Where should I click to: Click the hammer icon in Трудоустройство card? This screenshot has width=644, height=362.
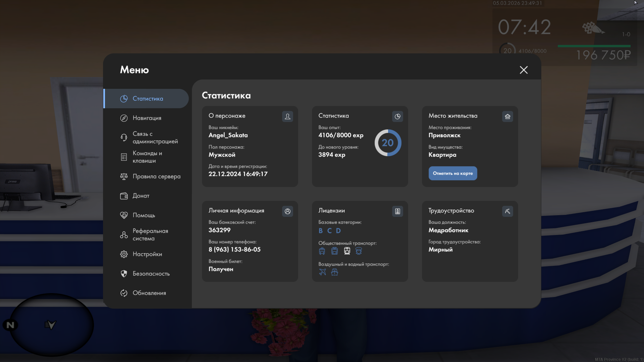tap(507, 211)
